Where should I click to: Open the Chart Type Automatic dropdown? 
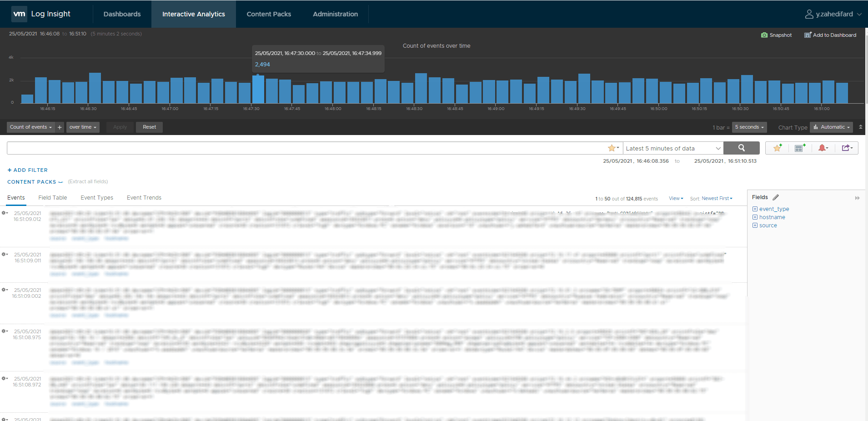831,127
